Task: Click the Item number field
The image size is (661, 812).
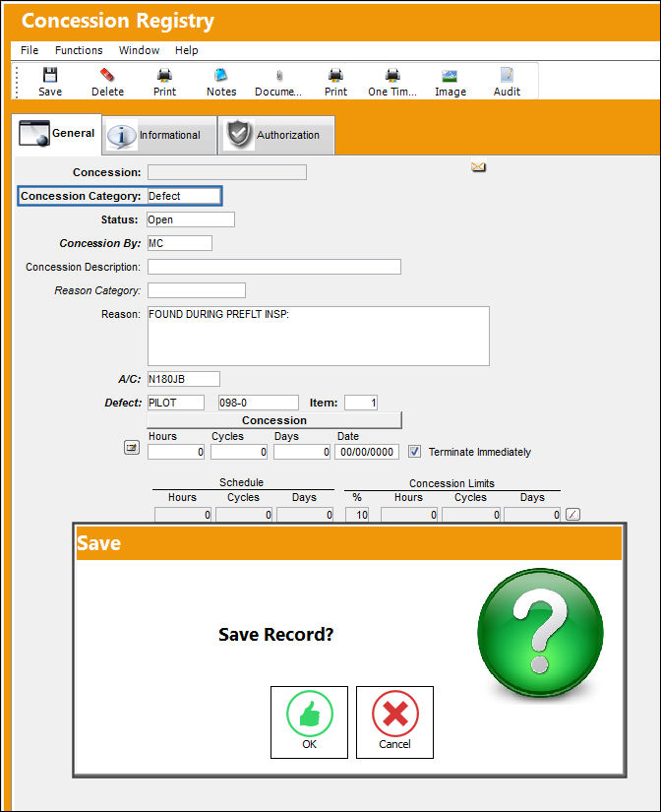Action: coord(361,403)
